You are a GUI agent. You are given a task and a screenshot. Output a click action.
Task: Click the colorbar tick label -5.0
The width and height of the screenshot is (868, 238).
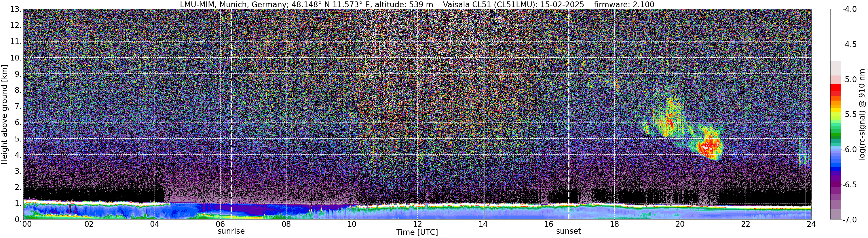pos(849,80)
